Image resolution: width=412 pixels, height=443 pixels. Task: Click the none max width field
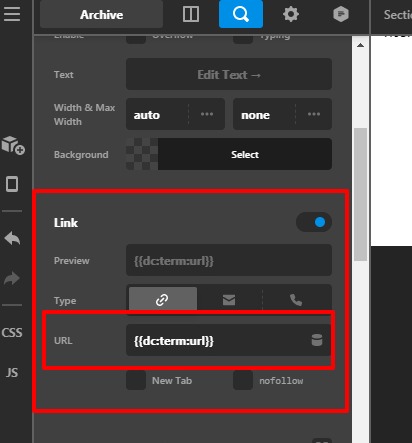pyautogui.click(x=264, y=114)
